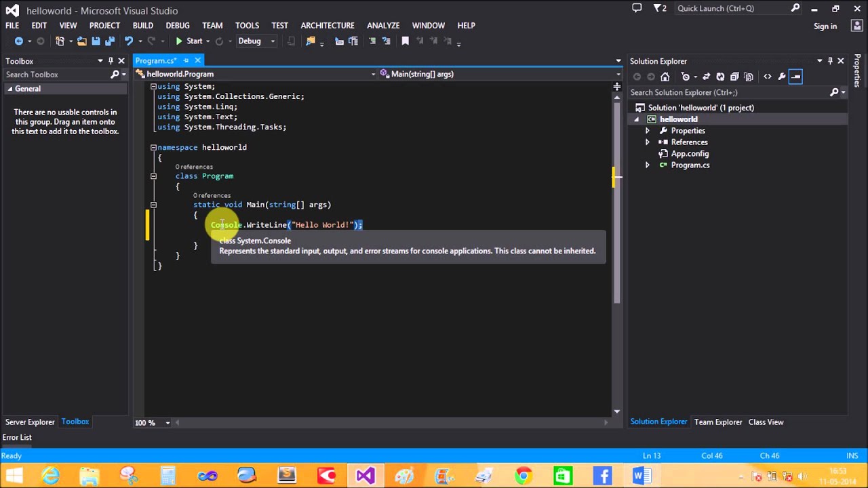This screenshot has width=868, height=488.
Task: Toggle the pin on Program.cs tab
Action: pos(186,61)
